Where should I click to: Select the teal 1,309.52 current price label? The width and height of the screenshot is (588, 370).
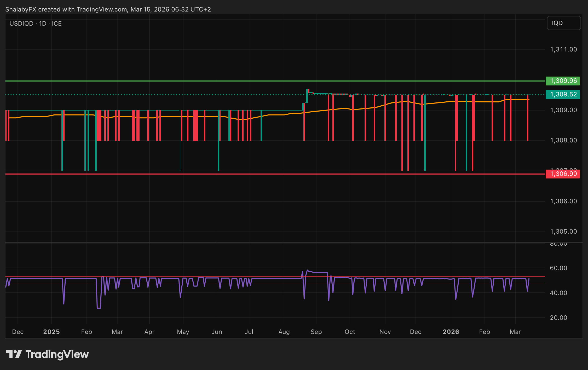563,94
